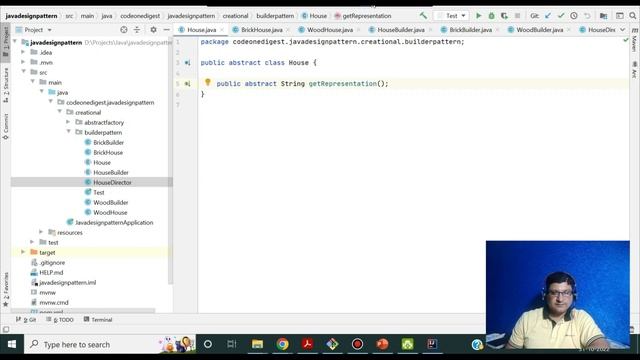Open the Project view selector dropdown
Screen dimensions: 640x360
tap(34, 30)
